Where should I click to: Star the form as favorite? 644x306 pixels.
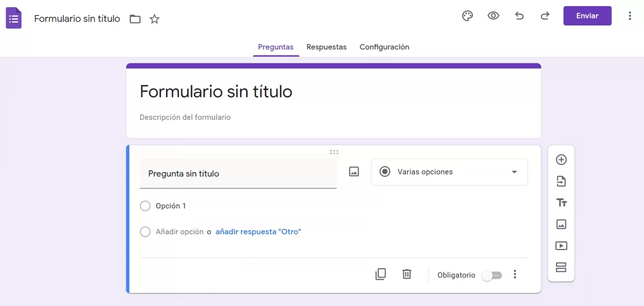(x=155, y=19)
